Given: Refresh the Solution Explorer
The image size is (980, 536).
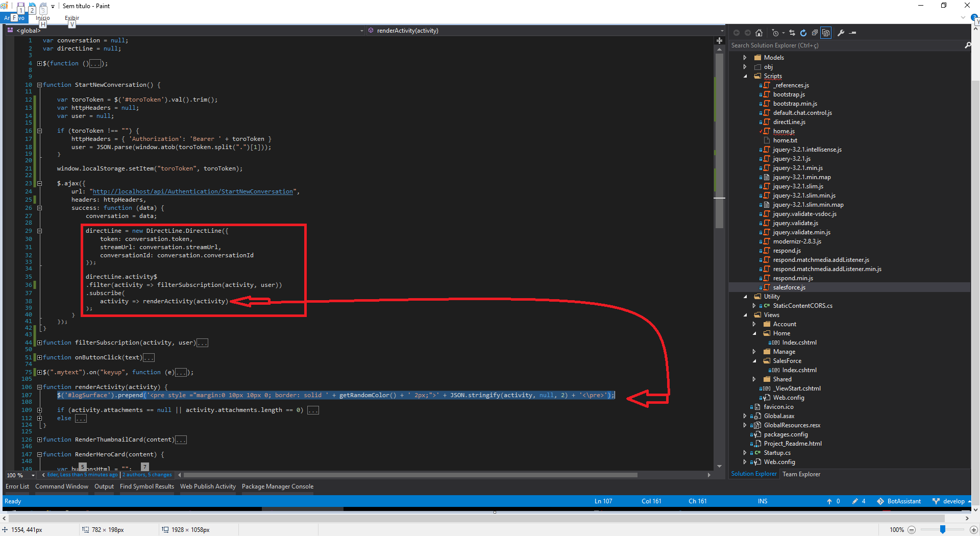Looking at the screenshot, I should click(x=803, y=33).
